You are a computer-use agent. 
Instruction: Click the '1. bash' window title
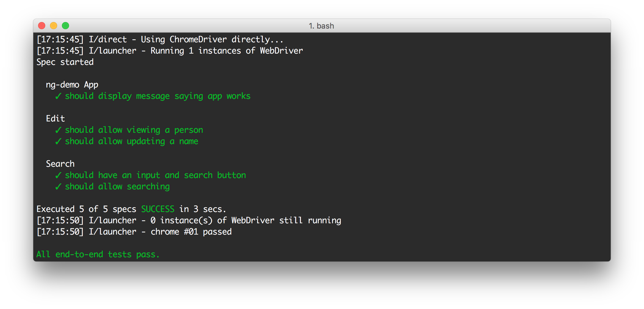(x=321, y=26)
